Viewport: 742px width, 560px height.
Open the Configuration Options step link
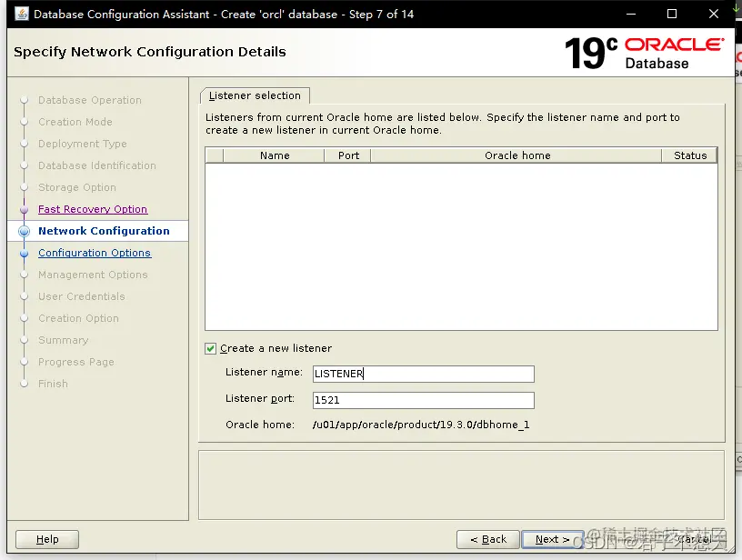pyautogui.click(x=95, y=253)
